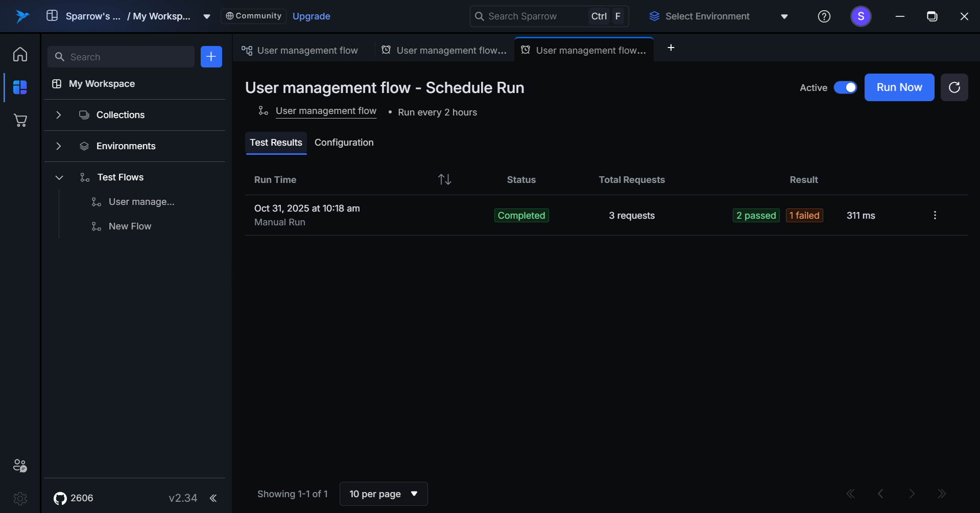980x513 pixels.
Task: Open the Home icon in the sidebar
Action: tap(20, 54)
